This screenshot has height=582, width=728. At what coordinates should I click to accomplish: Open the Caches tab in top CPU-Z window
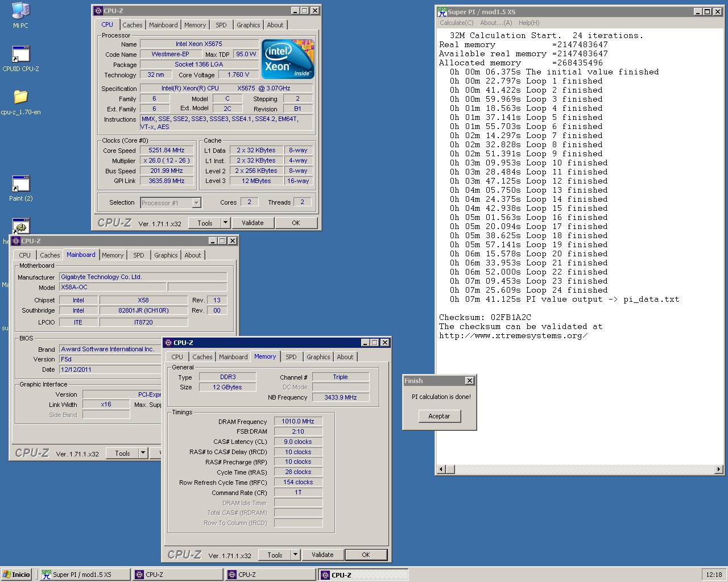point(133,25)
